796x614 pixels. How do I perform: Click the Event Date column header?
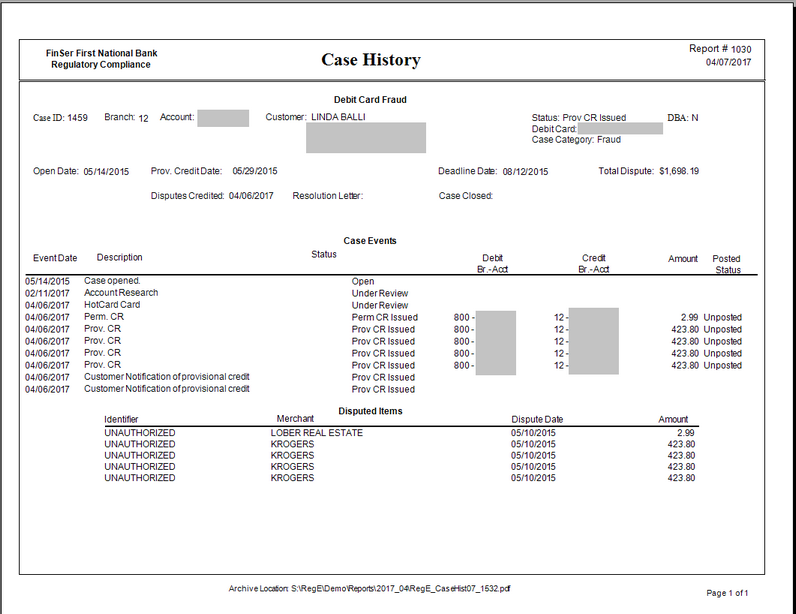[x=55, y=258]
